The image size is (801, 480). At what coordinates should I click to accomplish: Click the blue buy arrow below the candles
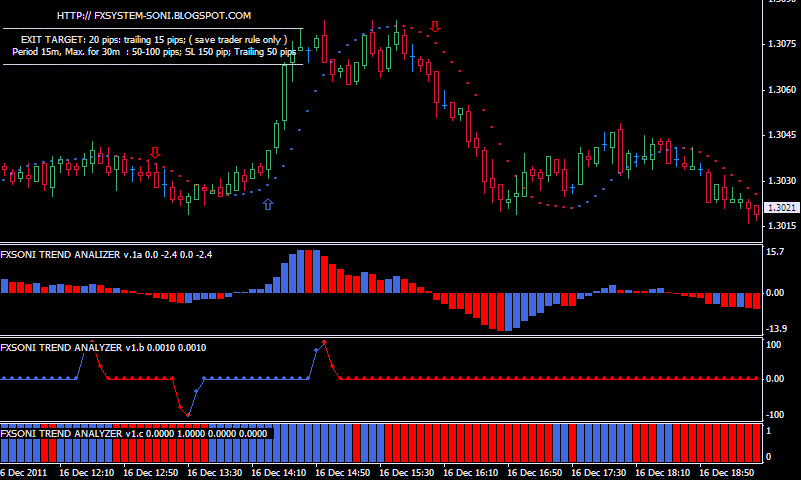coord(268,204)
